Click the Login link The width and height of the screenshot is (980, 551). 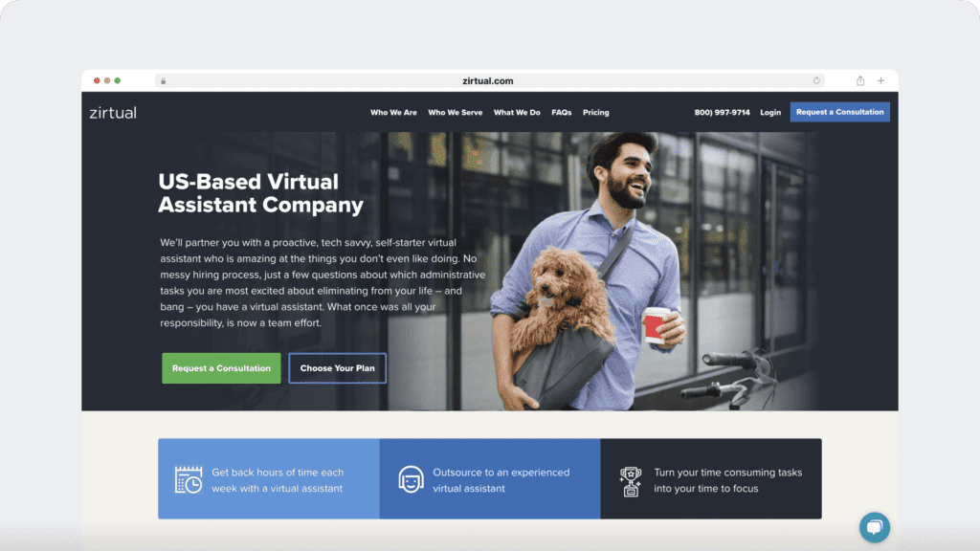coord(770,112)
